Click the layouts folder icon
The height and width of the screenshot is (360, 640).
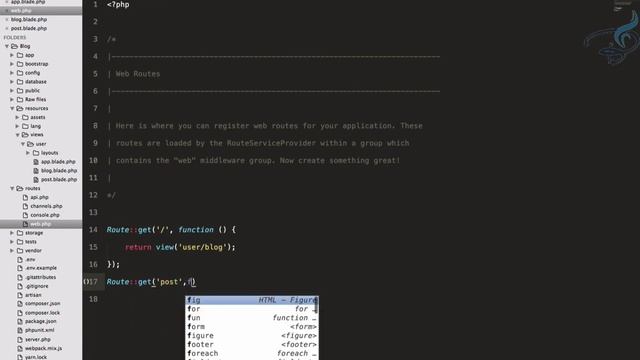point(36,153)
